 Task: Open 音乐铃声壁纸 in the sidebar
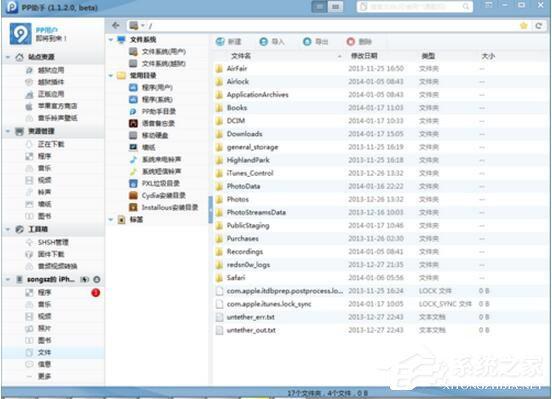(x=57, y=118)
